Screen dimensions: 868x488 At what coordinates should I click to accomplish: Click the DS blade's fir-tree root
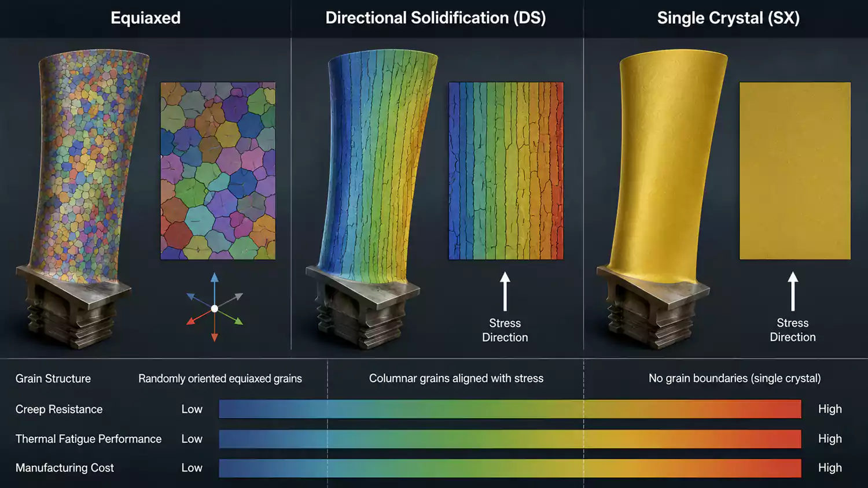pos(363,308)
